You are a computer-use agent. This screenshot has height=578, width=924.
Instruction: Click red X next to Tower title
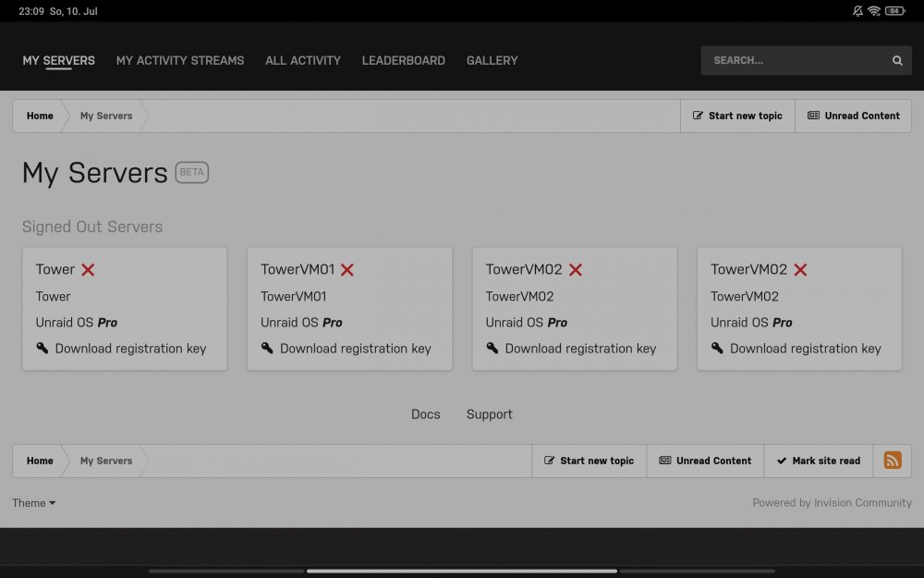pos(88,269)
